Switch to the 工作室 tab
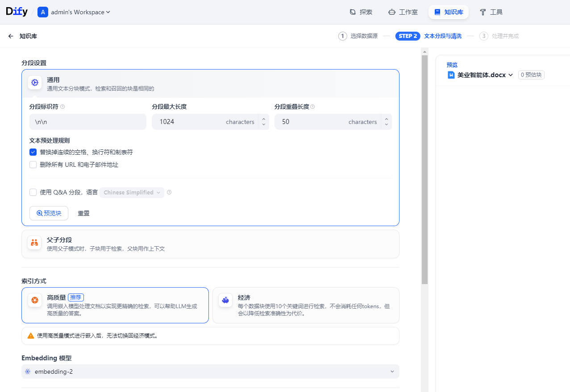Viewport: 570px width, 392px height. [x=403, y=12]
